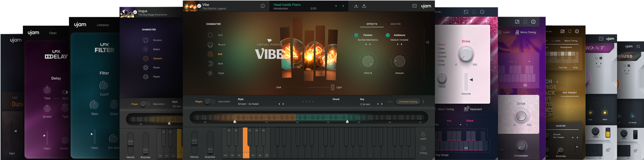Image resolution: width=644 pixels, height=160 pixels.
Task: Toggle the Ambience power button
Action: (388, 35)
